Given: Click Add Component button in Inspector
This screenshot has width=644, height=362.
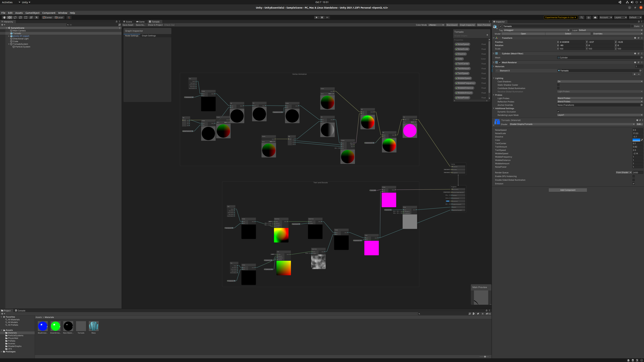Looking at the screenshot, I should point(568,190).
